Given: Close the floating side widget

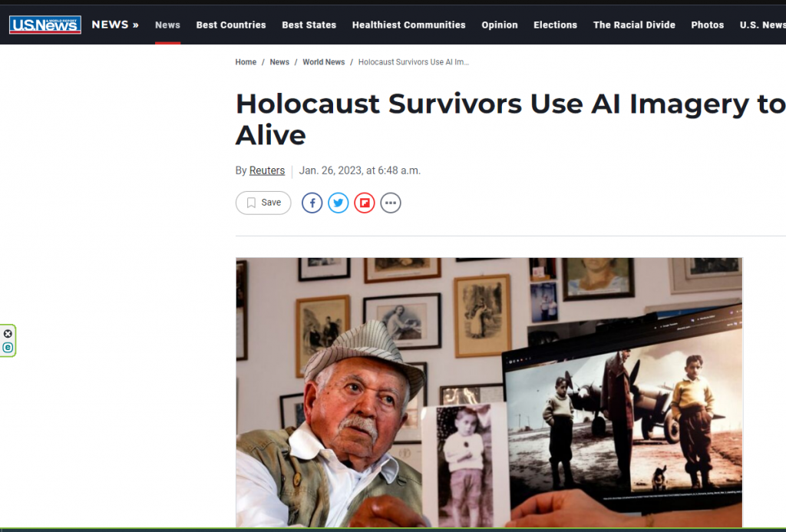Looking at the screenshot, I should click(8, 333).
